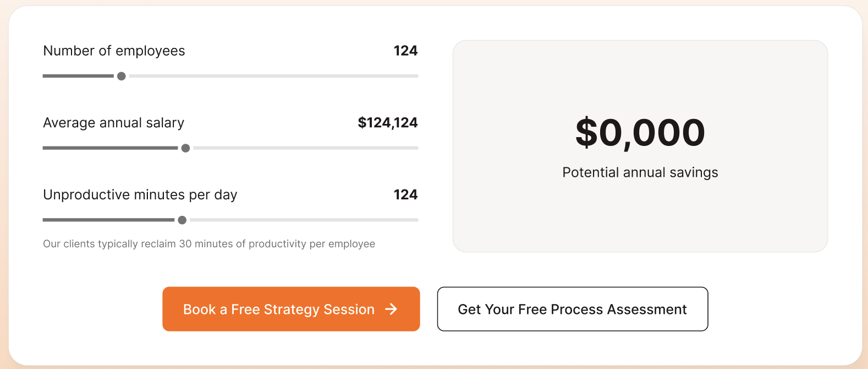Click the Average annual salary slider handle
The width and height of the screenshot is (868, 369).
pyautogui.click(x=186, y=148)
